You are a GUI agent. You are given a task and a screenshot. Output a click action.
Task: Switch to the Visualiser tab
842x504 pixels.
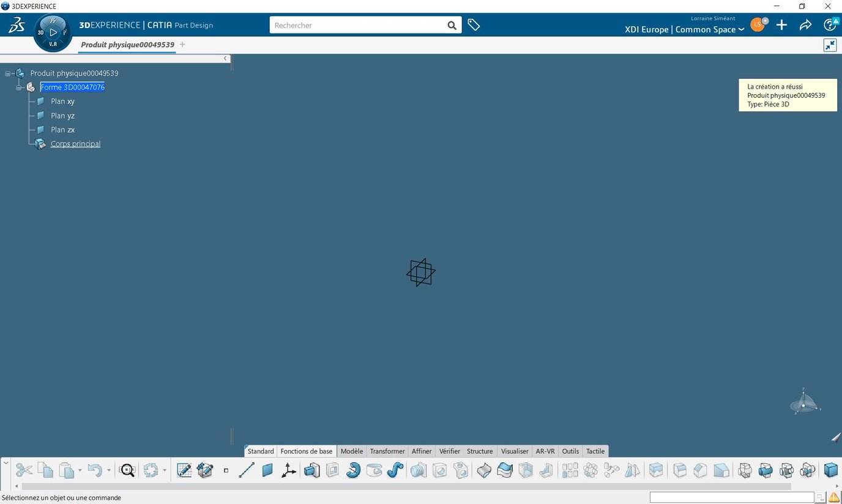514,451
